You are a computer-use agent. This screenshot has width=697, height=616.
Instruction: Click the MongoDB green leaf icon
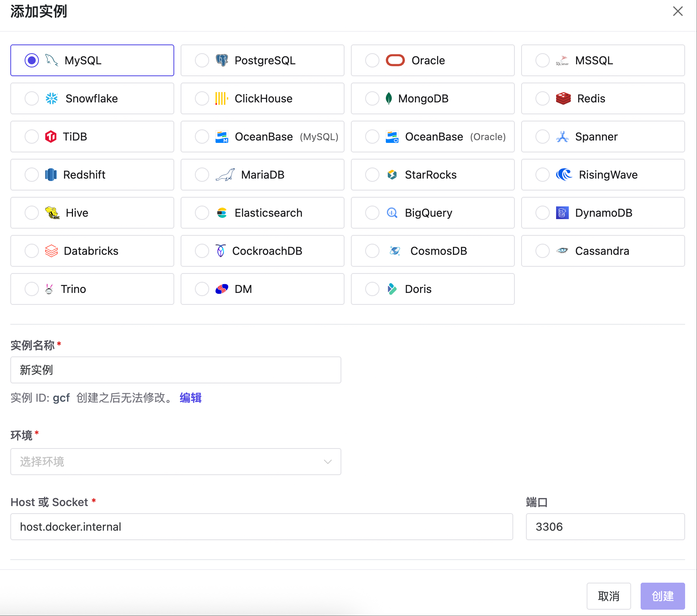tap(389, 98)
